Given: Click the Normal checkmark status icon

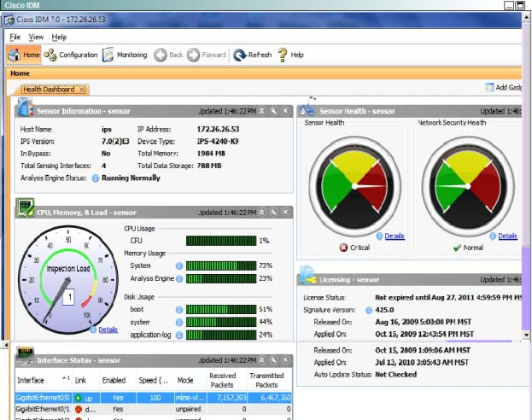Looking at the screenshot, I should (457, 248).
